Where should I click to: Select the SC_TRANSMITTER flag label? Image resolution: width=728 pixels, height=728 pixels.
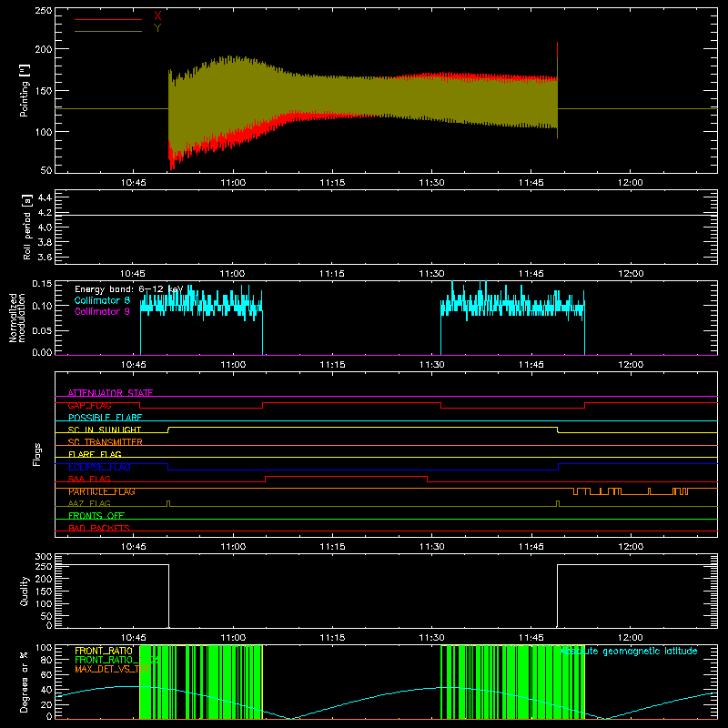[x=105, y=442]
